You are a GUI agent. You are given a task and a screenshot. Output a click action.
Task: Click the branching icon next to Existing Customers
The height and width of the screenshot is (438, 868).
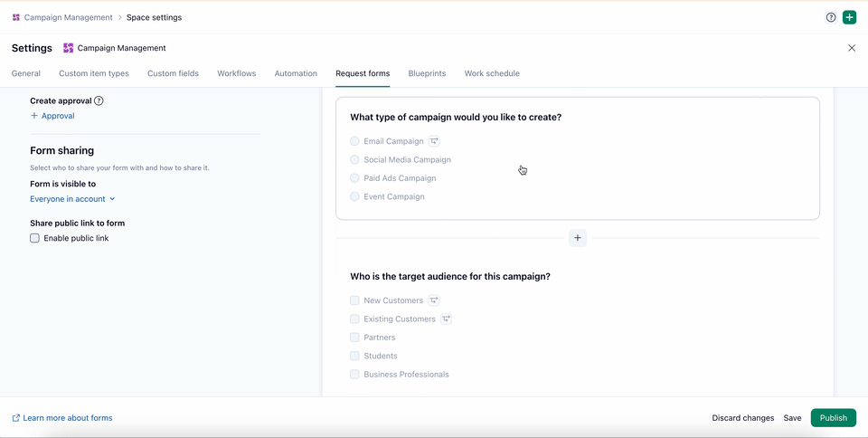click(x=446, y=319)
